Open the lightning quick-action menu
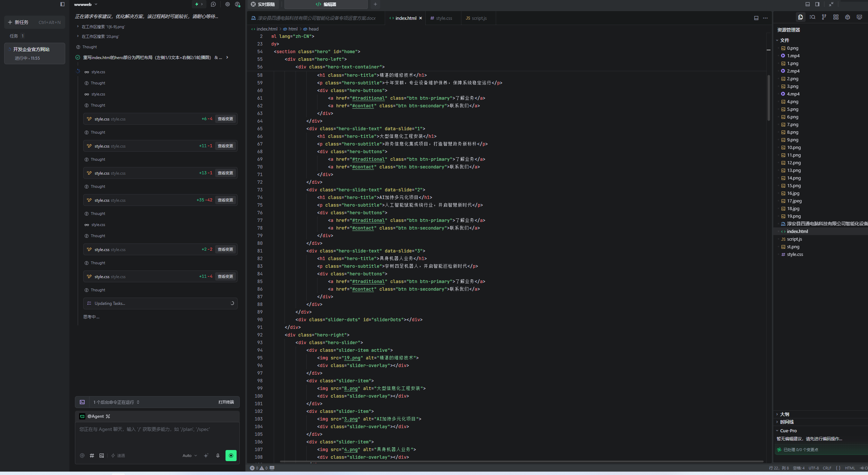The image size is (868, 475). tap(199, 4)
